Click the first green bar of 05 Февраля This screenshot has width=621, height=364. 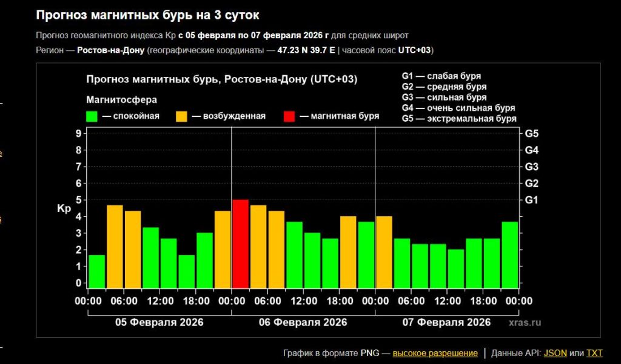(x=97, y=271)
